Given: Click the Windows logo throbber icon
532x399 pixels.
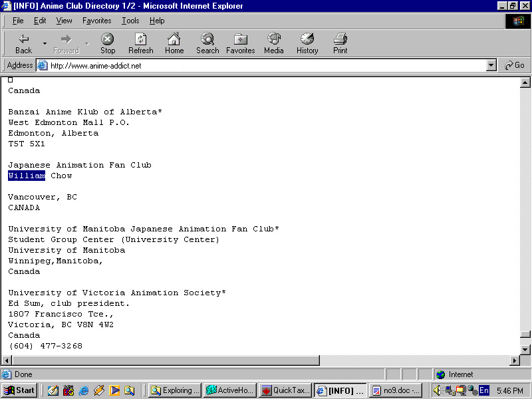Looking at the screenshot, I should (x=518, y=22).
